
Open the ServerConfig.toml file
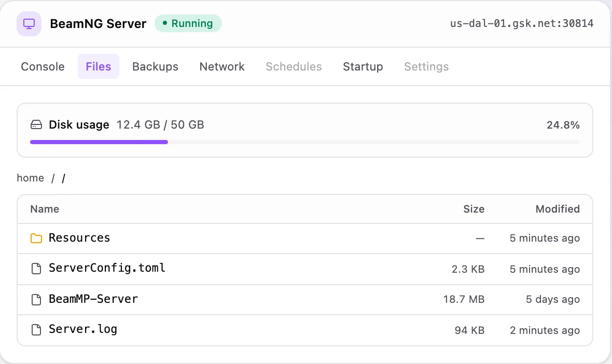tap(107, 268)
